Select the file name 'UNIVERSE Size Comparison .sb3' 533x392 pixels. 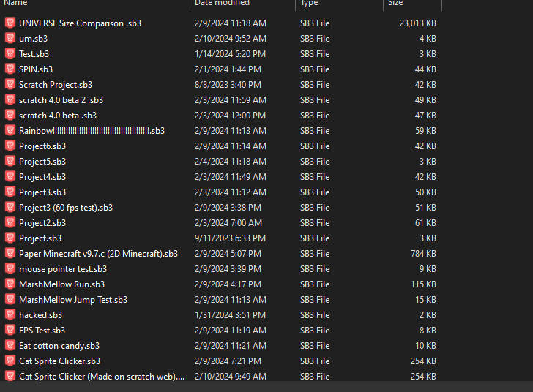point(80,23)
